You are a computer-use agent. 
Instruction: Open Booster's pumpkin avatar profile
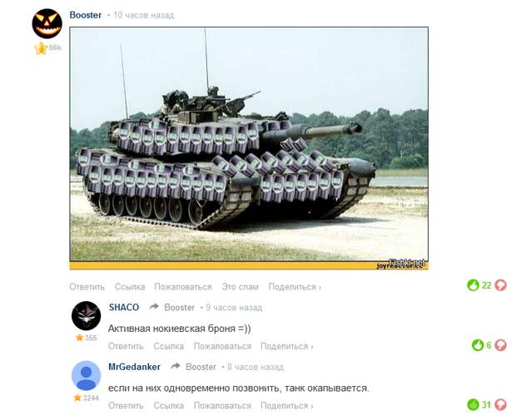[x=47, y=23]
